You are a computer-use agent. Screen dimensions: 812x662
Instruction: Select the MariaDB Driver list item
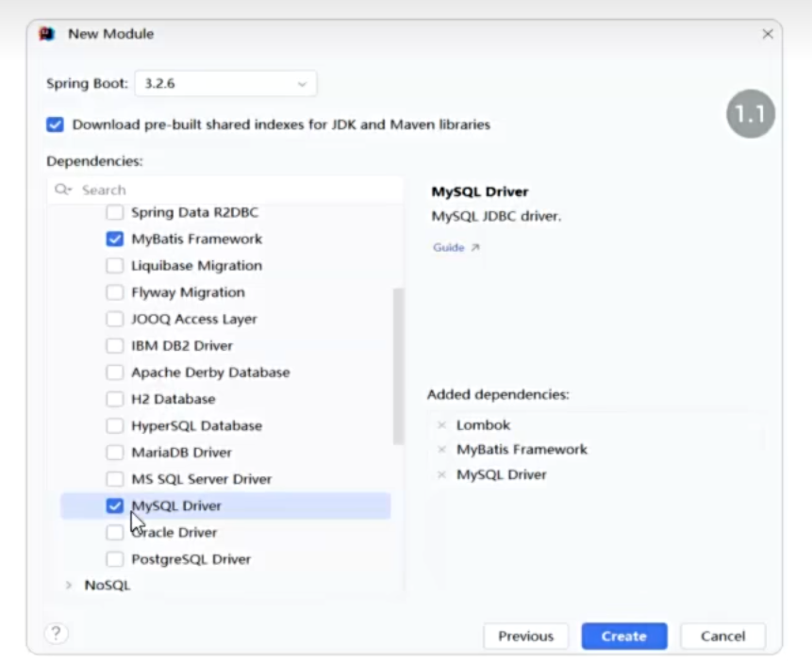(x=181, y=453)
